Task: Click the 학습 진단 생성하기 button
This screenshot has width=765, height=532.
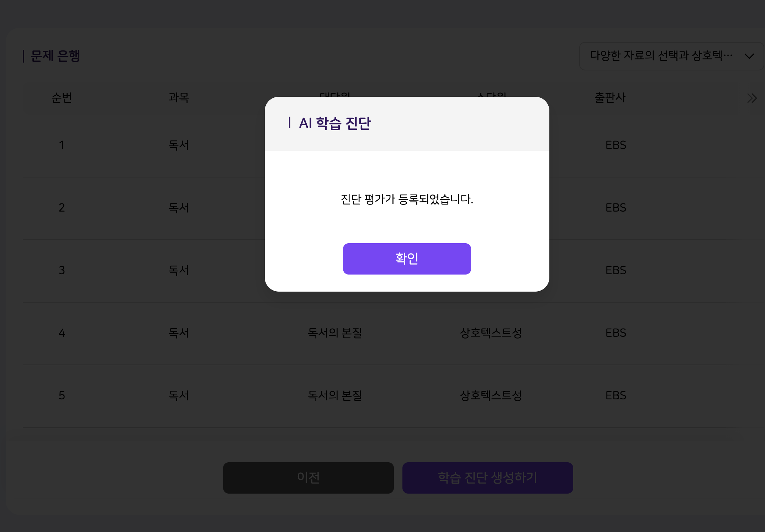Action: pyautogui.click(x=487, y=478)
